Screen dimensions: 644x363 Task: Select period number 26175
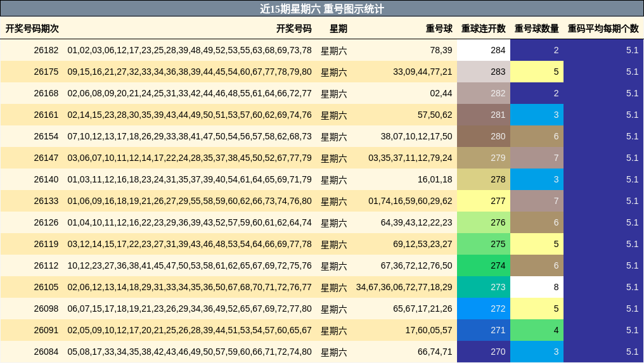point(46,72)
